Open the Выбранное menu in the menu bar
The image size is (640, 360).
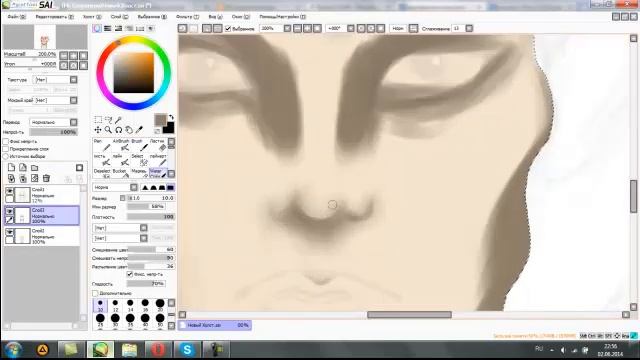pos(152,17)
